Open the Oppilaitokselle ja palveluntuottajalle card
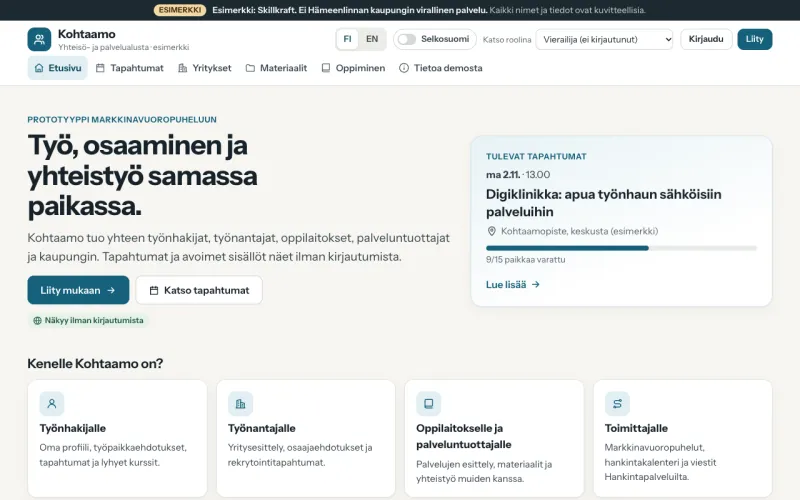 click(494, 438)
